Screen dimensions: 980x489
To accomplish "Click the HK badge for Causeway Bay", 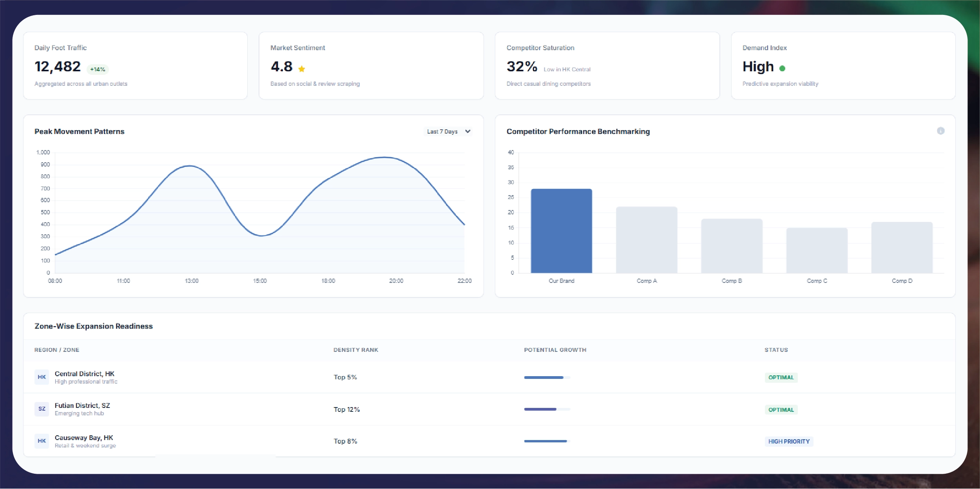I will tap(42, 441).
